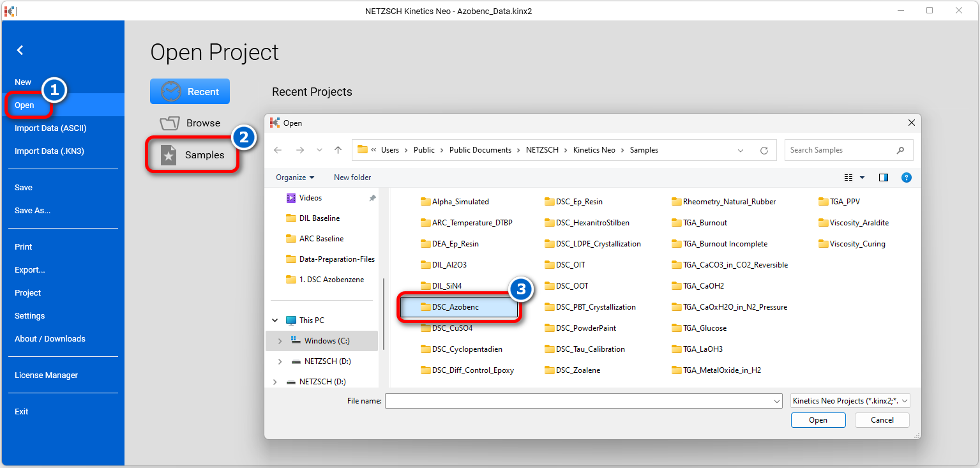Choose Import Data (.KN3)
980x468 pixels.
[x=49, y=151]
